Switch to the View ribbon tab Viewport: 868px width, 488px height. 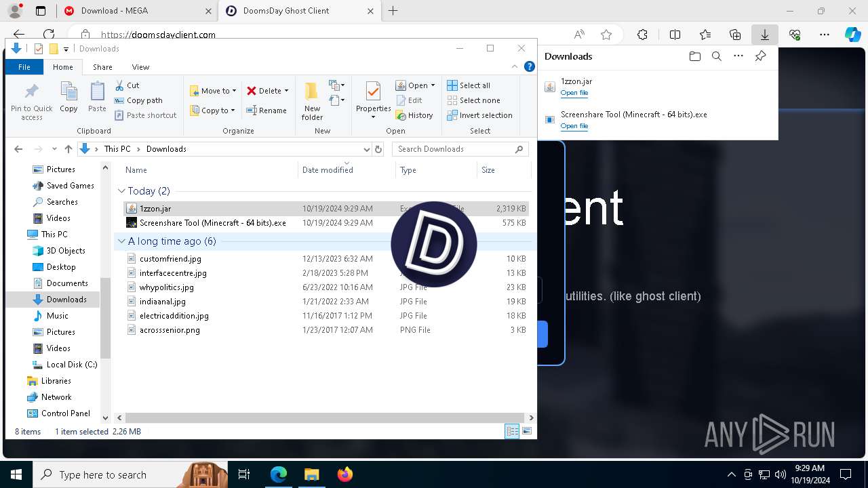pos(140,67)
